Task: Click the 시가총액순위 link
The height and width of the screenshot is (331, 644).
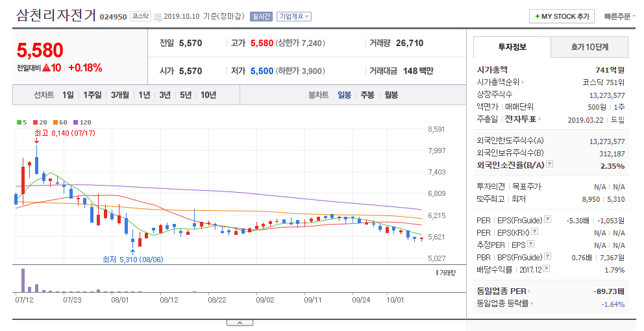Action: pyautogui.click(x=498, y=82)
